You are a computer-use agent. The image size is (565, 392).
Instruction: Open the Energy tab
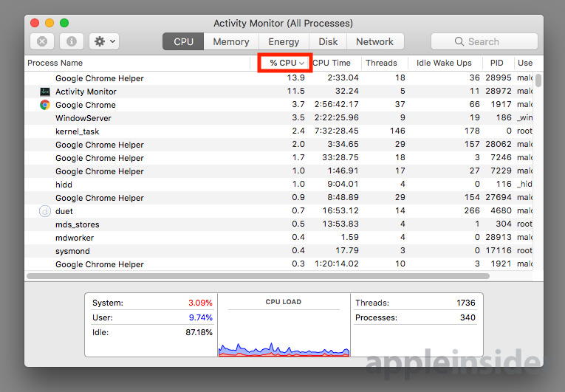pyautogui.click(x=284, y=41)
